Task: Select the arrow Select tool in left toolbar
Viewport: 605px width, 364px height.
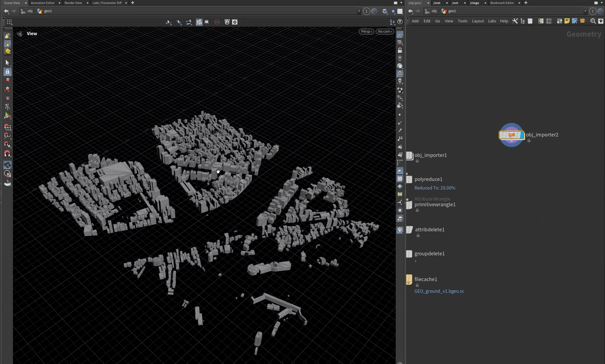Action: 7,63
